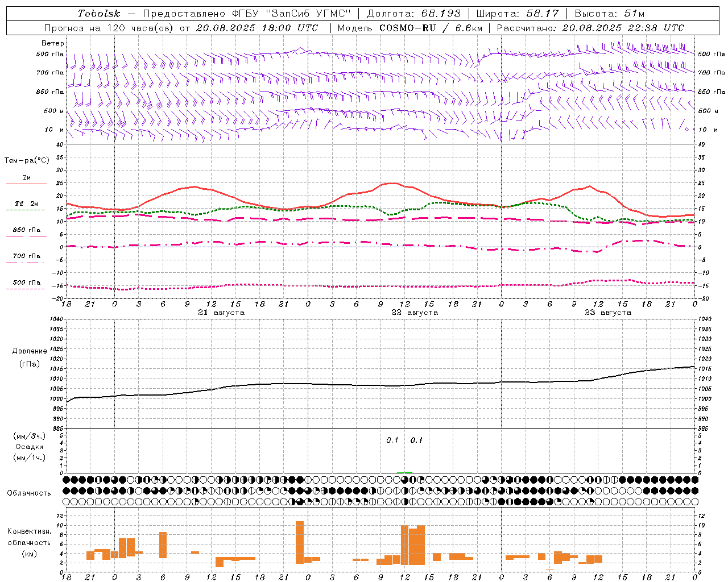Click the (км) convective cloud unit label
728x582 pixels.
30,554
